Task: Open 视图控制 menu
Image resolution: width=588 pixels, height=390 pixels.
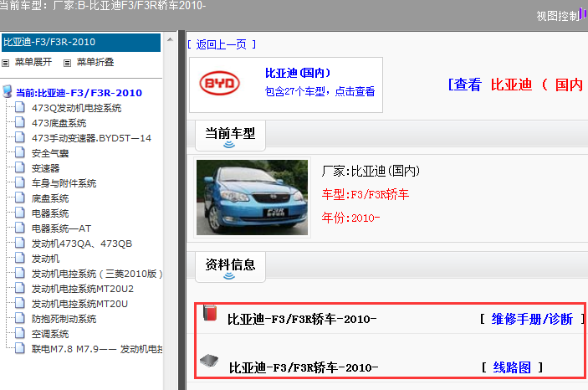Action: click(558, 16)
